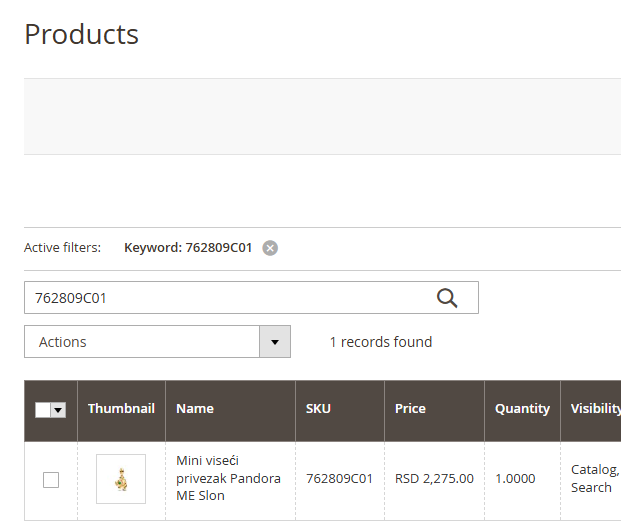Image resolution: width=621 pixels, height=528 pixels.
Task: Expand the header mass-select dropdown arrow
Action: click(59, 409)
